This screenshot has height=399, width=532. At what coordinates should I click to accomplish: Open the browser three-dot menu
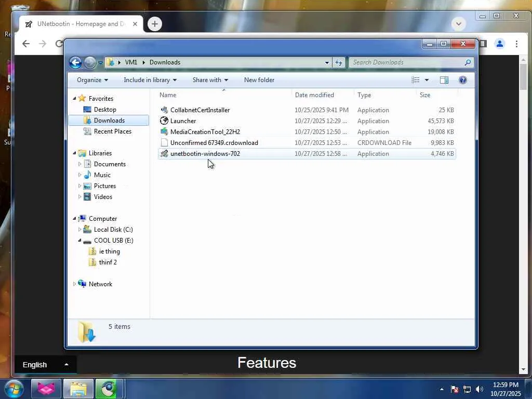pos(516,44)
